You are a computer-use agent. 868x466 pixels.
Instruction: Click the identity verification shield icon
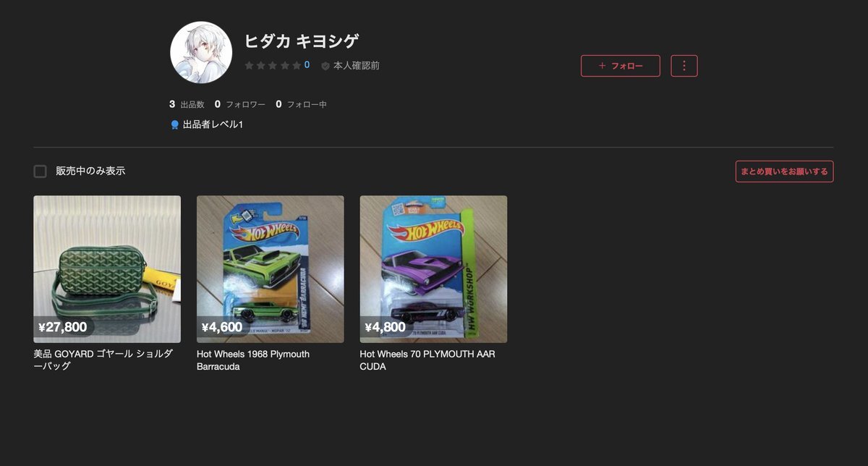tap(325, 66)
